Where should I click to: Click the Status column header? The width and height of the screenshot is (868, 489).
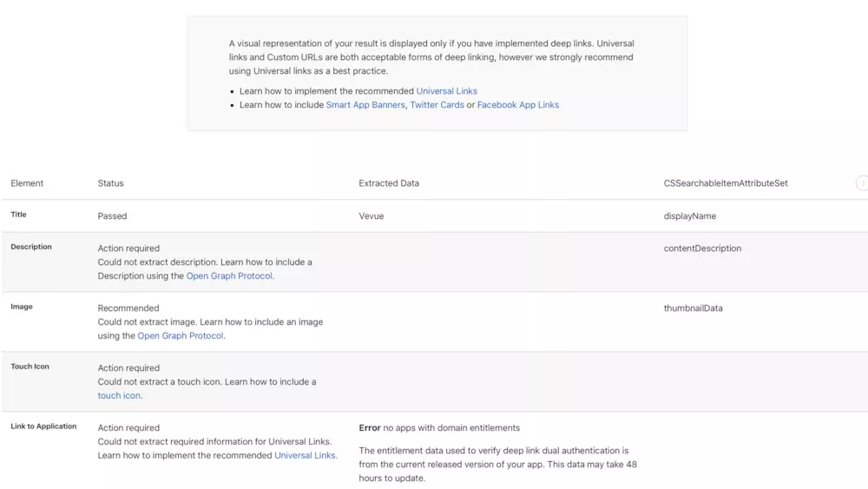pos(110,183)
